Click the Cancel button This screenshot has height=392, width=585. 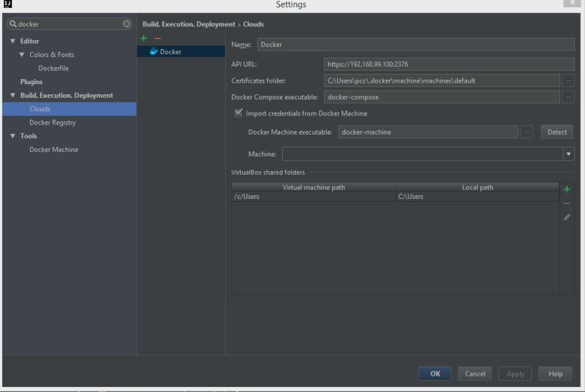coord(475,374)
